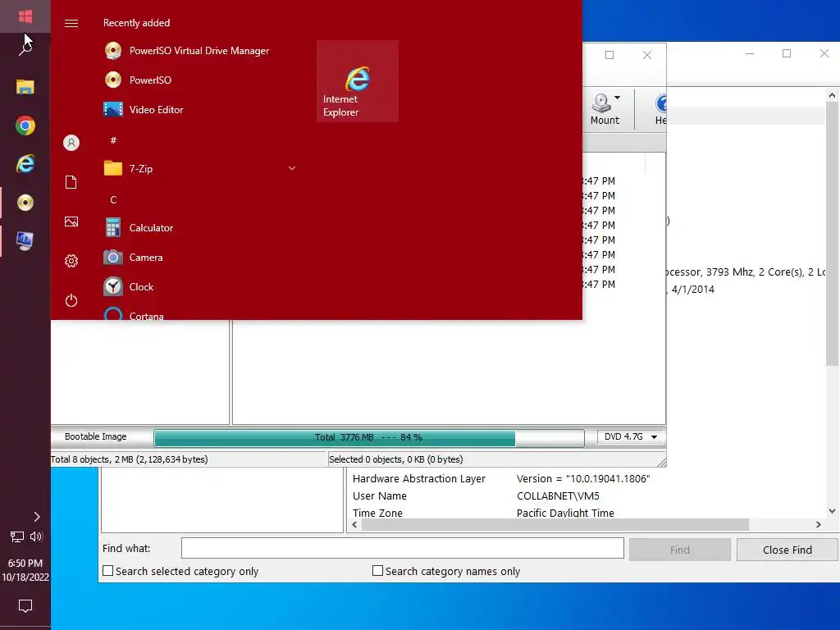Click the Total 3776 MB capacity bar
Image resolution: width=840 pixels, height=630 pixels.
[368, 438]
